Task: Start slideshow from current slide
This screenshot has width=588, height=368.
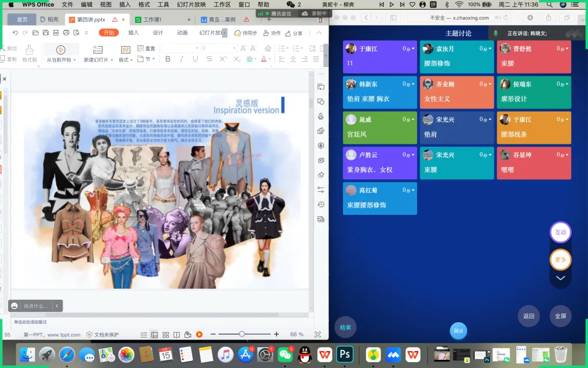Action: tap(61, 53)
